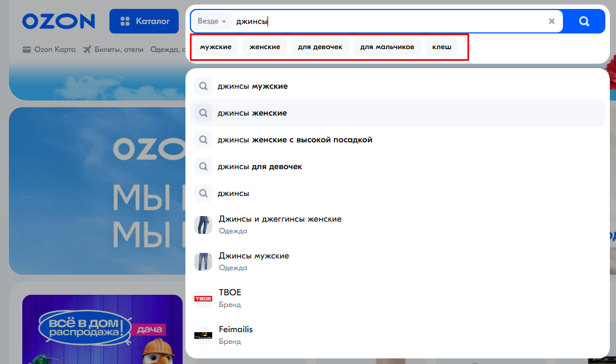Select the suggestion джинсы женские
Screen dimensions: 616x364
click(x=398, y=113)
